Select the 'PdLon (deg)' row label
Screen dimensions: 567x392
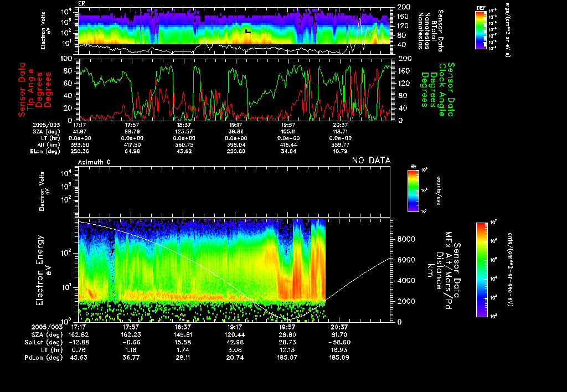[43, 357]
